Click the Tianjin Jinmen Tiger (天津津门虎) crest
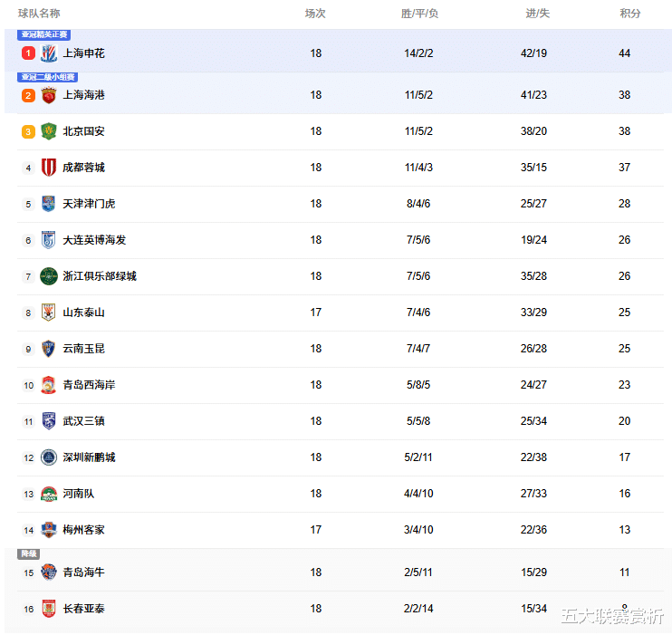 (49, 204)
